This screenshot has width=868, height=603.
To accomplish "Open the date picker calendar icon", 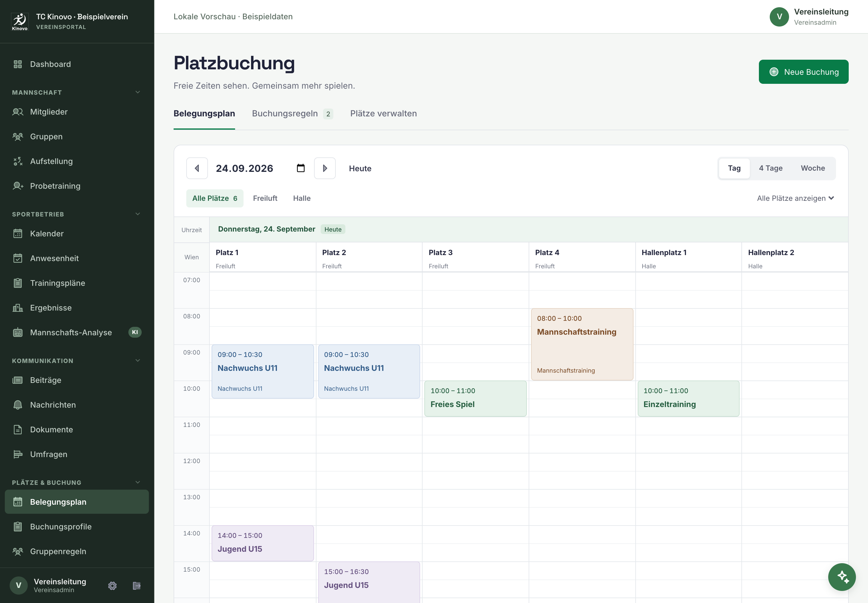I will (301, 168).
